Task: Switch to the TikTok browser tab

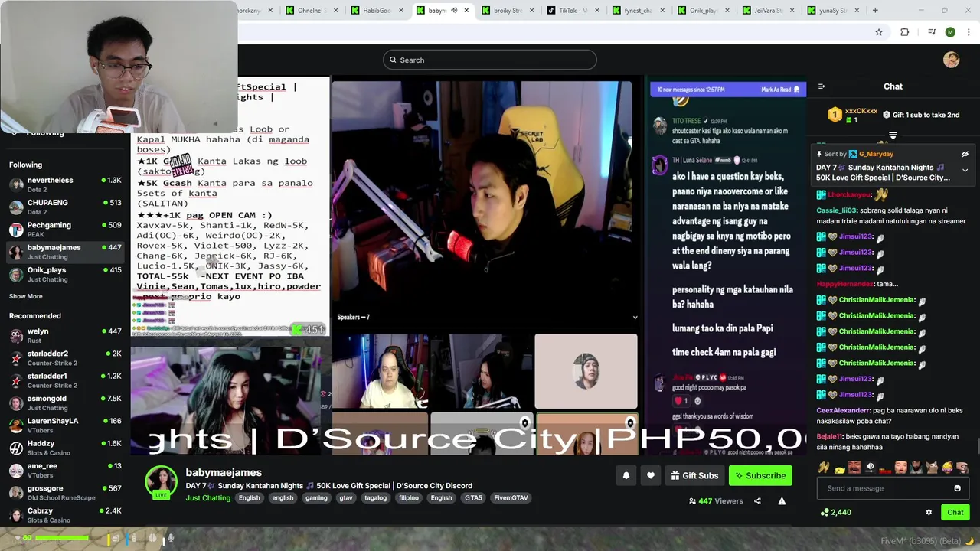Action: coord(572,11)
